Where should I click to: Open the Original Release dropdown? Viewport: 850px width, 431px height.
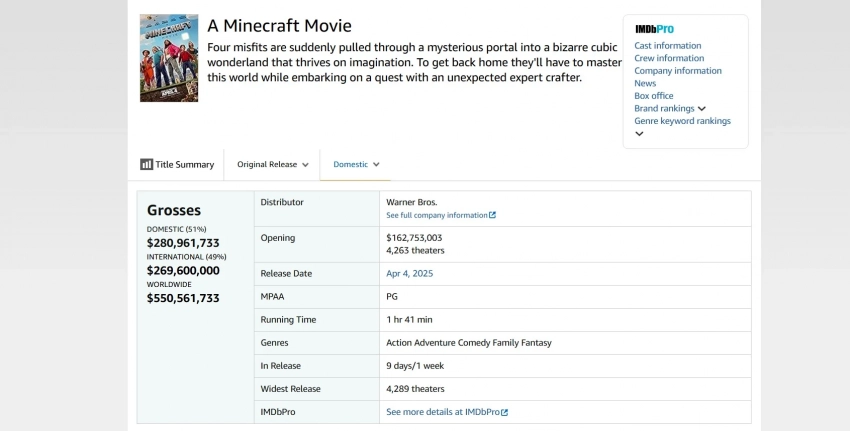272,164
